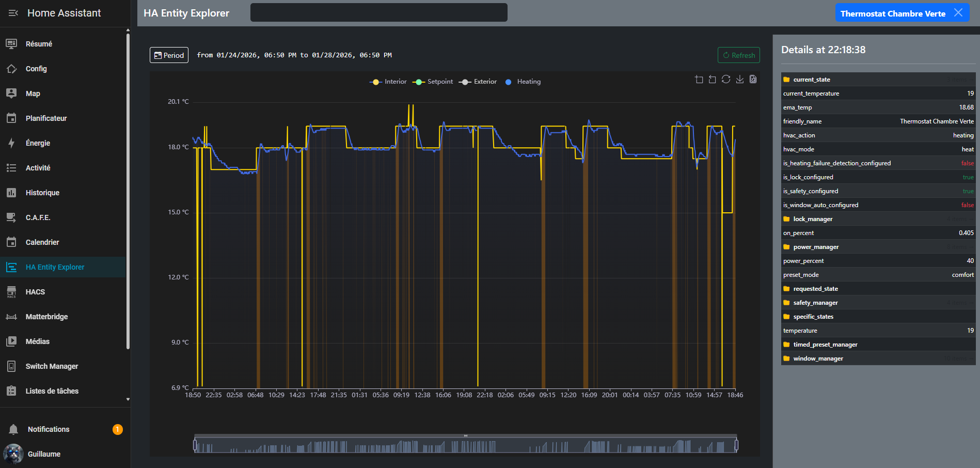Image resolution: width=980 pixels, height=468 pixels.
Task: Expand the current_state folder
Action: tap(811, 80)
